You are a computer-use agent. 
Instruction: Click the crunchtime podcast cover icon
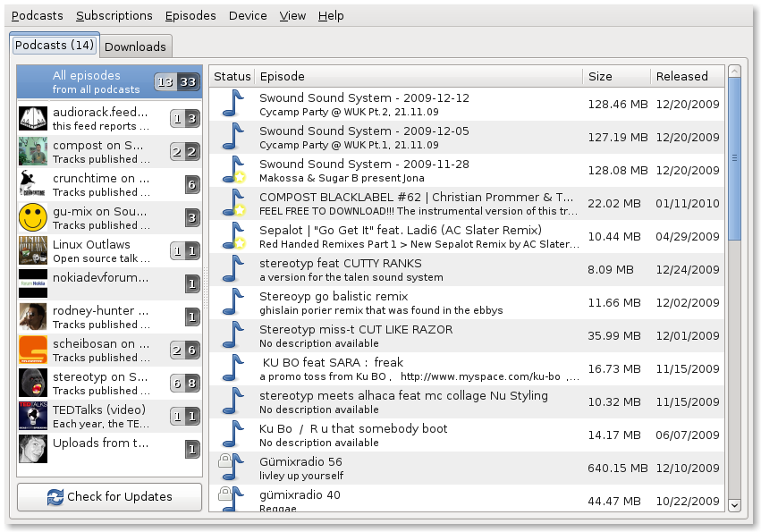coord(33,184)
